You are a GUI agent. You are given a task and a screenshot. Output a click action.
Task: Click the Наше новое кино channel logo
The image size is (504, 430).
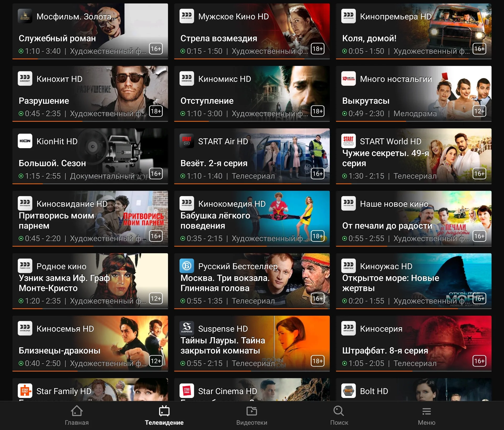point(348,203)
